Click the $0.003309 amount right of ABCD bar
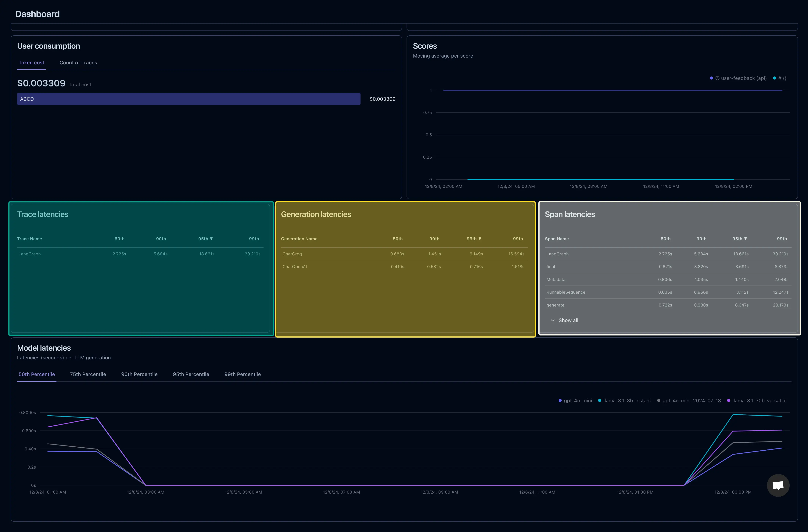Viewport: 808px width, 532px height. click(x=382, y=99)
